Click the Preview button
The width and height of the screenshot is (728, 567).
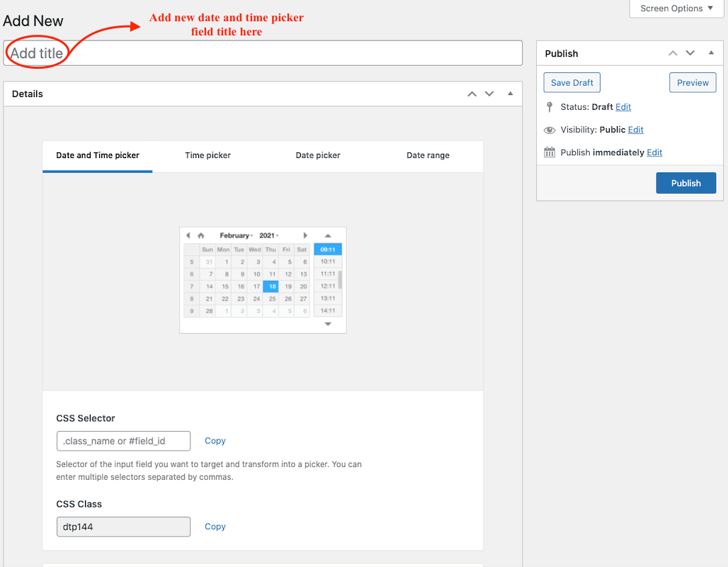coord(693,83)
